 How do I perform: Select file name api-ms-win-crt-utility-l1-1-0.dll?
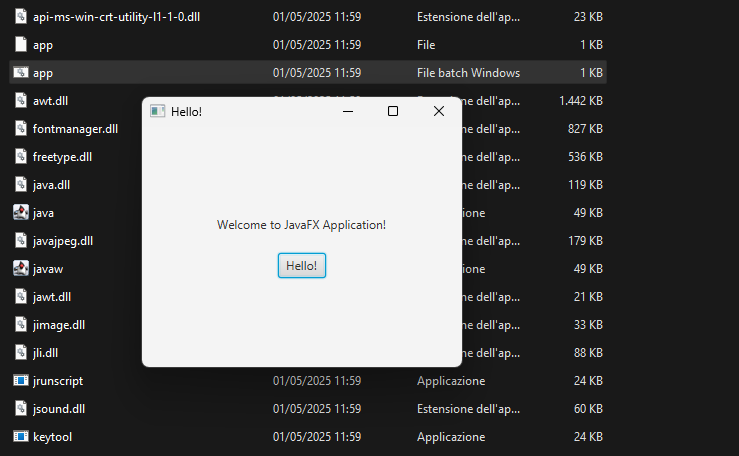(x=116, y=17)
